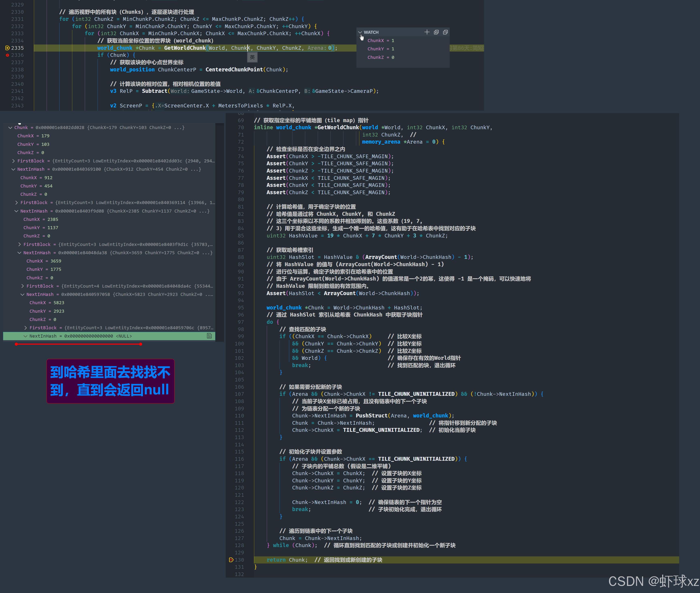Expand FirstBlock with LowEntityIndex 0x000001e8402dd03c

coord(13,161)
